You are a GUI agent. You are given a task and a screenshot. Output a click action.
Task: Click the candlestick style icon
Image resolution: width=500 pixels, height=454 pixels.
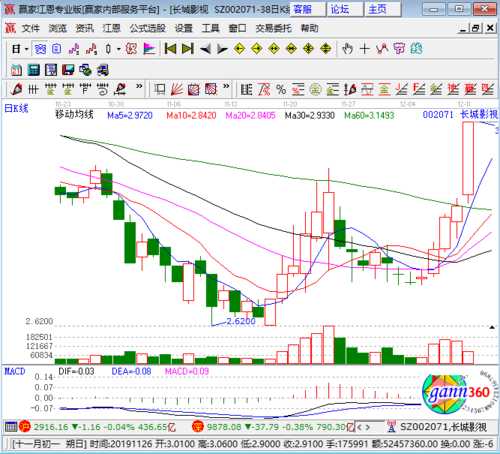[x=108, y=49]
